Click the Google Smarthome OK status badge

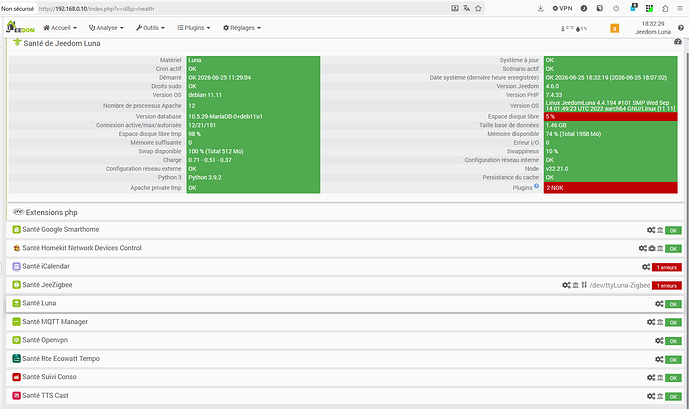click(x=673, y=230)
